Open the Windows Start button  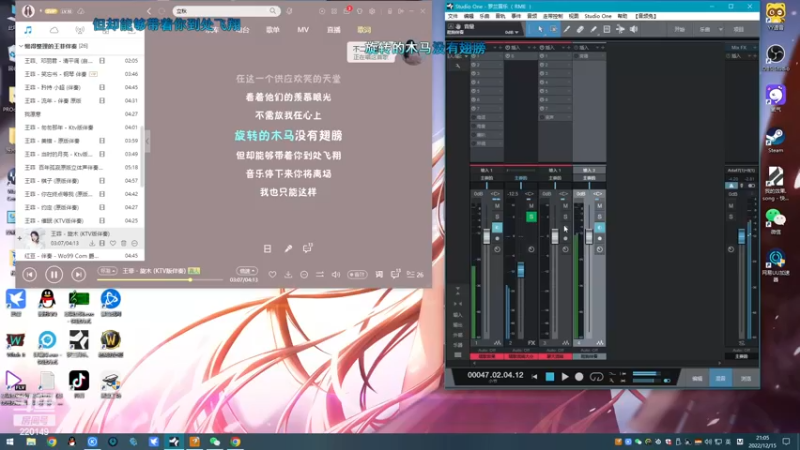(10, 442)
